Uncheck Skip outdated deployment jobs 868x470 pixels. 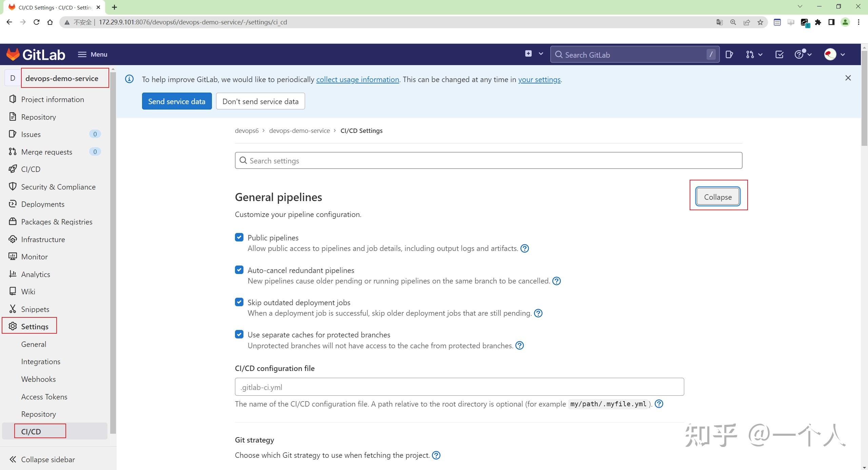(239, 302)
